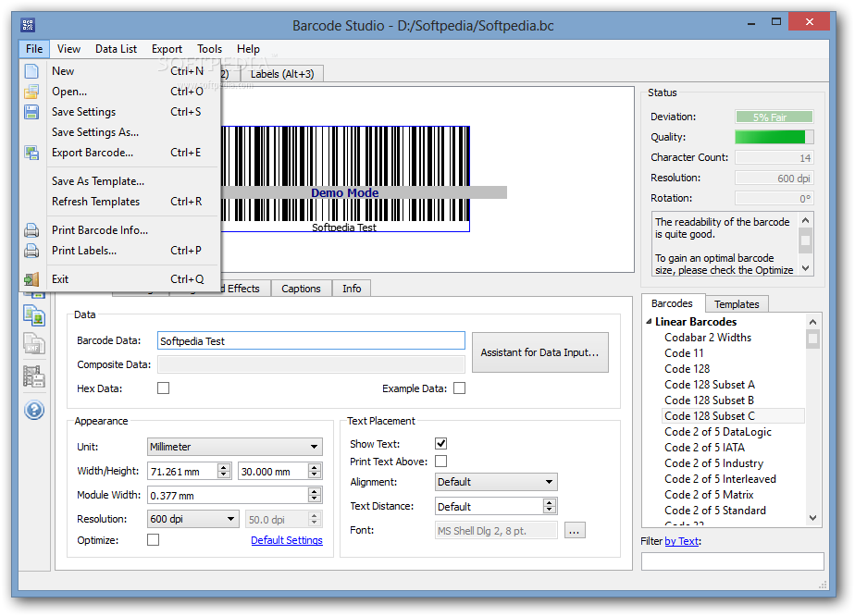Screen dimensions: 855x616
Task: Select the Barcodes tab
Action: tap(673, 303)
